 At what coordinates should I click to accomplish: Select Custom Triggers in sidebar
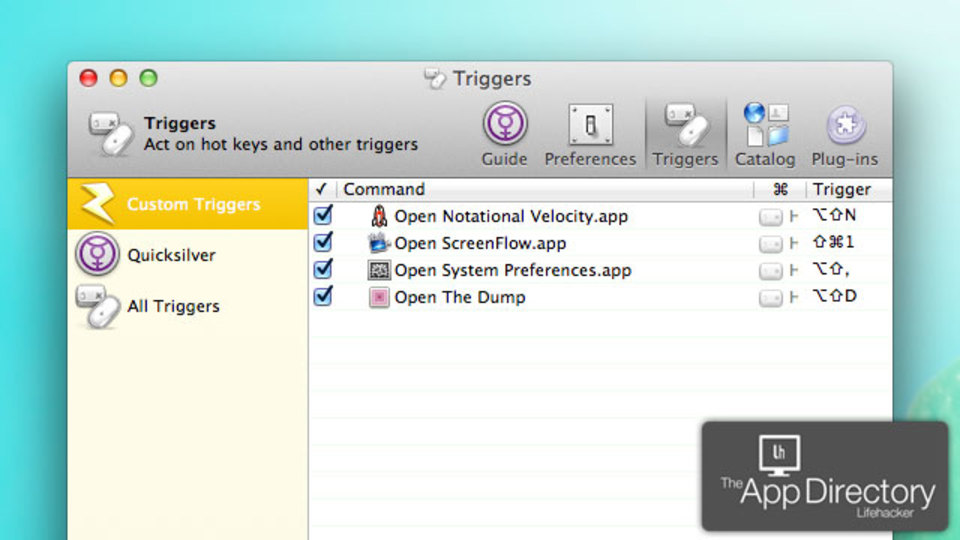coord(187,204)
